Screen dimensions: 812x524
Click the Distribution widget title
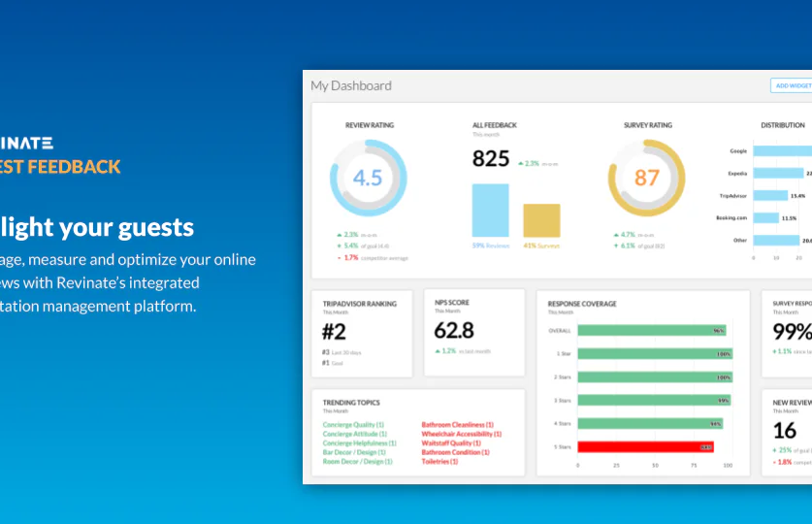[783, 125]
